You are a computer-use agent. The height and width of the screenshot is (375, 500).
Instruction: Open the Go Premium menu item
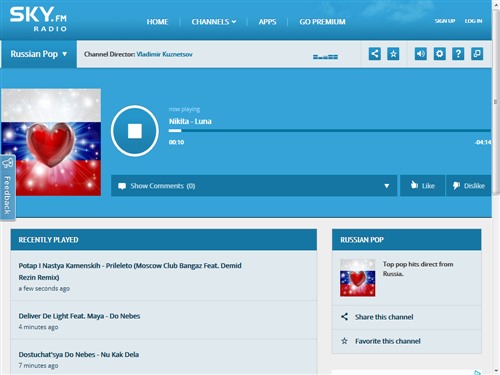(322, 22)
